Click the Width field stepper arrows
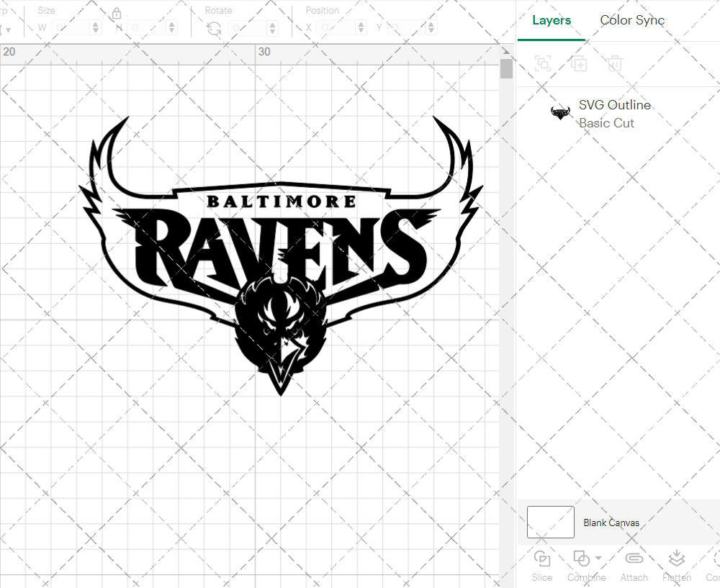The height and width of the screenshot is (588, 720). coord(96,27)
